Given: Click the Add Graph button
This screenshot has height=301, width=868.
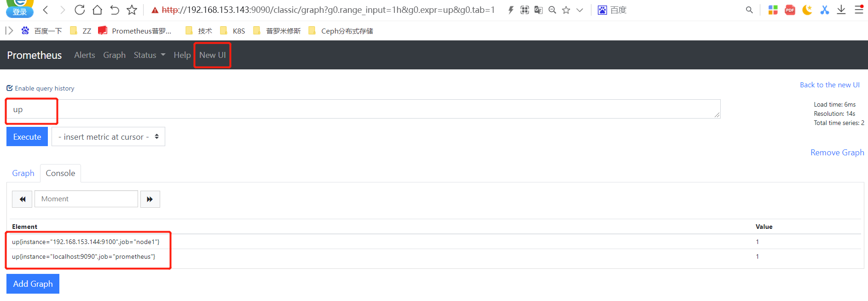Looking at the screenshot, I should click(x=33, y=284).
